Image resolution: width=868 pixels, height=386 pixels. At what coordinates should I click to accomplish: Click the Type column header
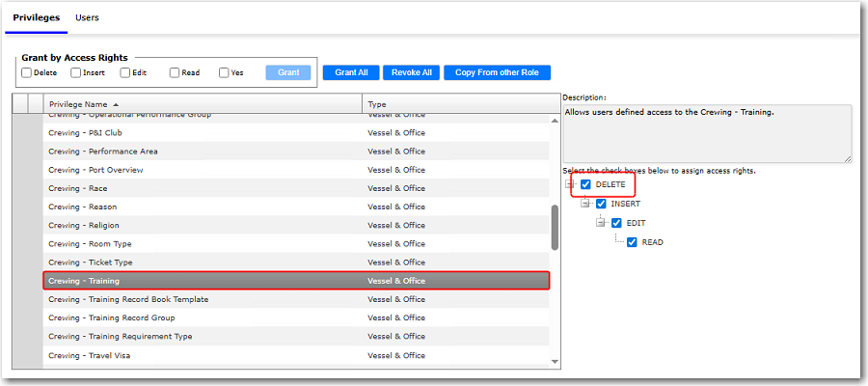pos(376,104)
